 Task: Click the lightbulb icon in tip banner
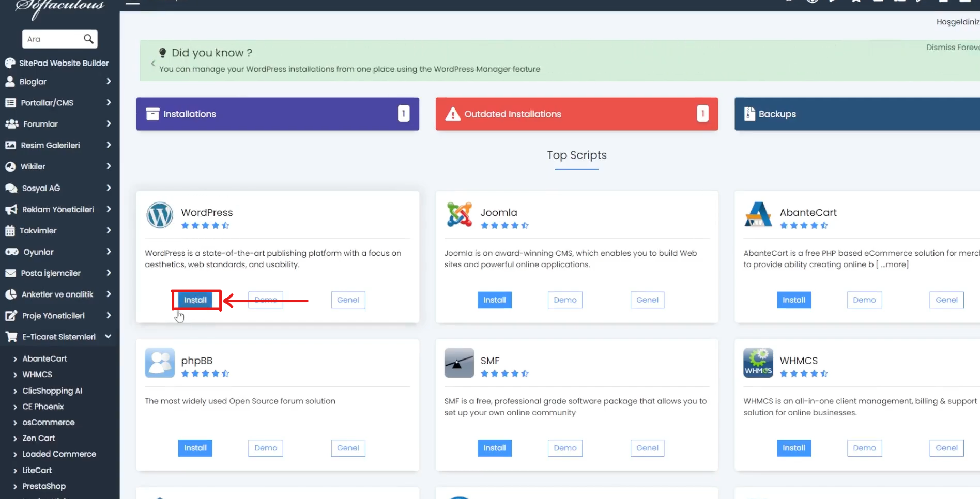point(163,53)
